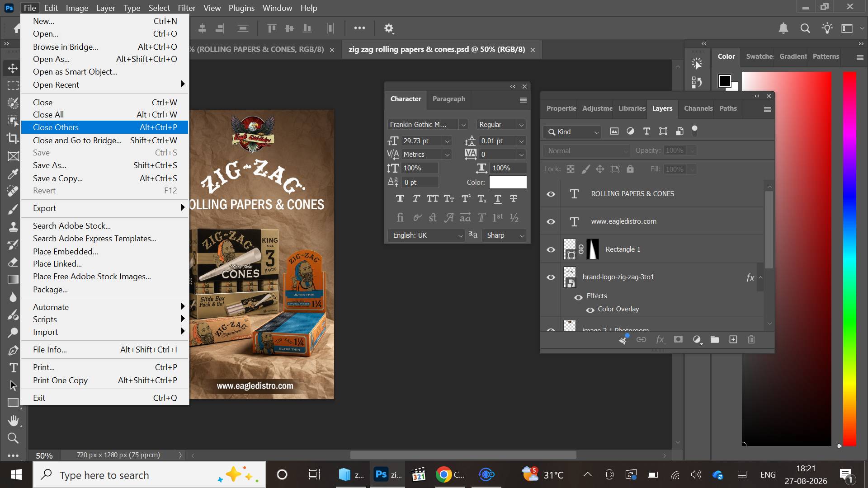Hide the ROLLING PAPERS & CONES layer
This screenshot has width=868, height=488.
click(x=551, y=194)
